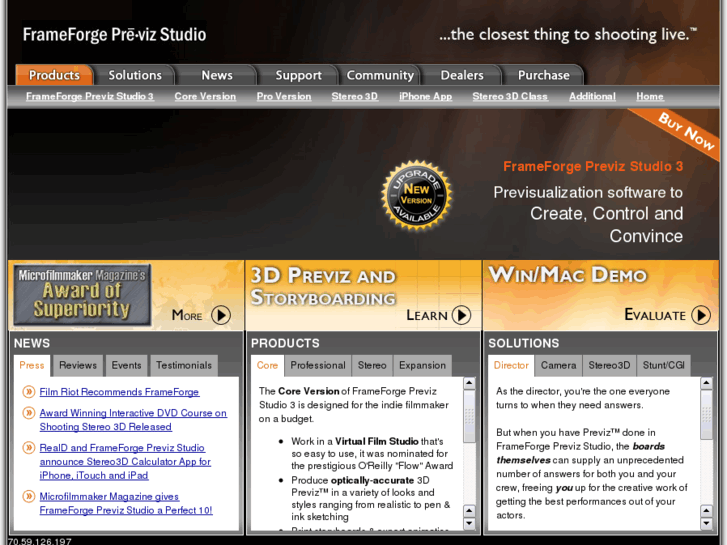Open Award Winning Interactive DVD Course link

pyautogui.click(x=133, y=420)
